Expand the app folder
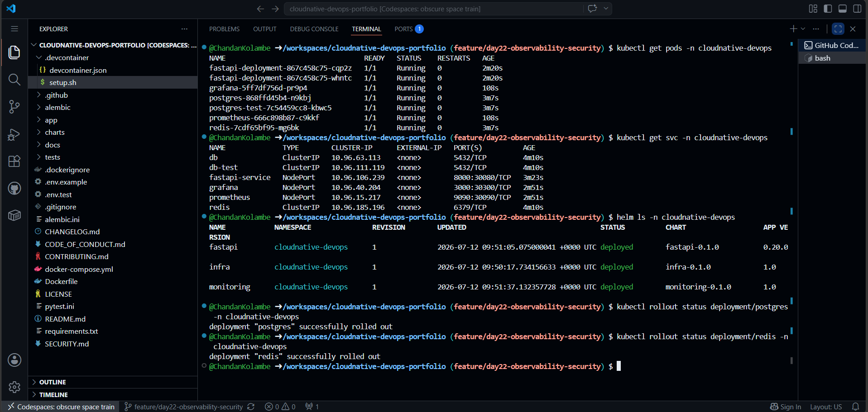 click(113, 120)
